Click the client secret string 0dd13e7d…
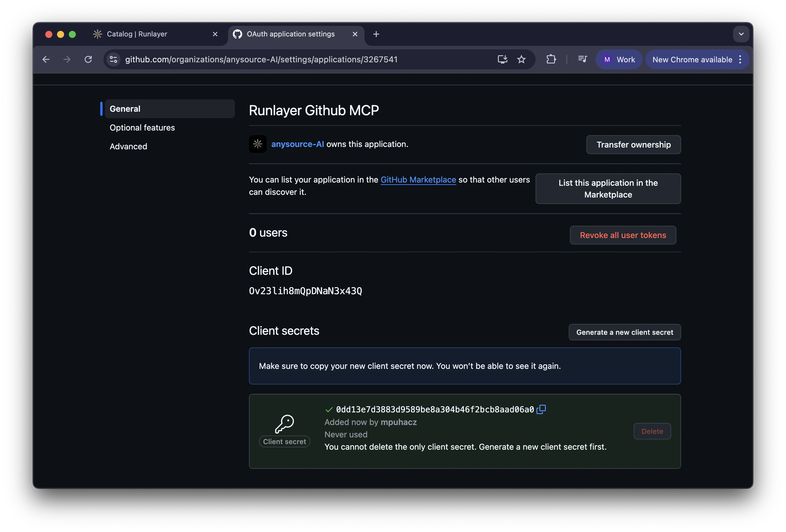Viewport: 786px width, 532px height. (x=435, y=409)
